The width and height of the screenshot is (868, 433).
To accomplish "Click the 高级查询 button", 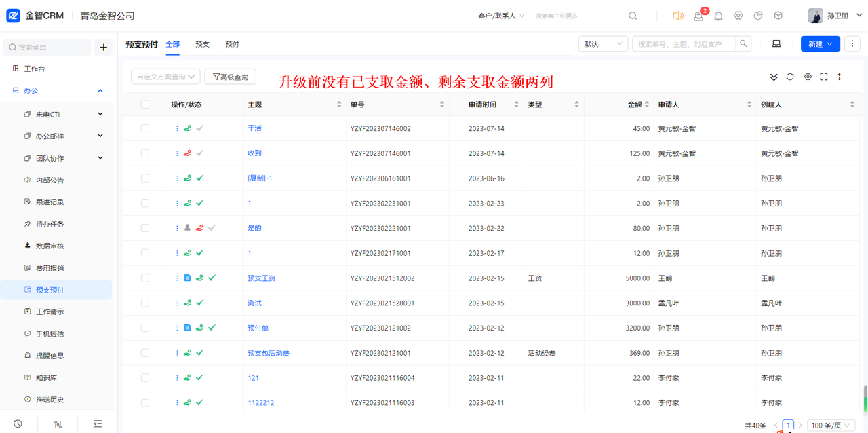I will pos(231,77).
